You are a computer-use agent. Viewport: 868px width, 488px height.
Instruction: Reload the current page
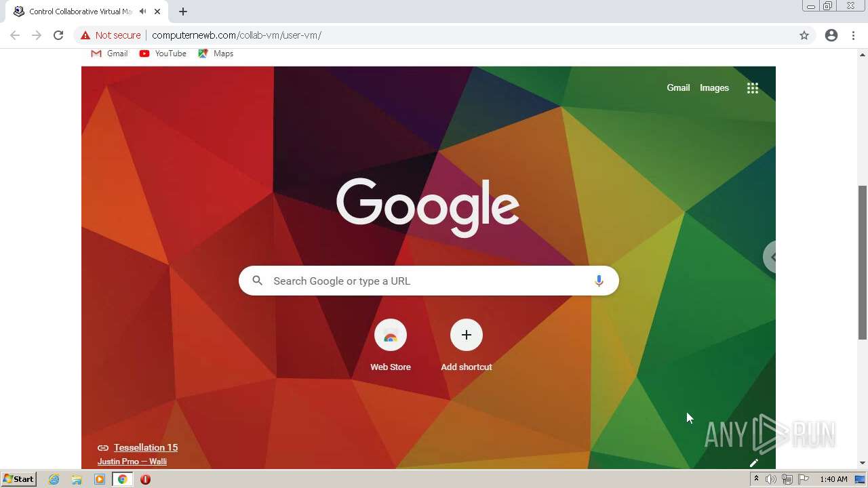[58, 35]
